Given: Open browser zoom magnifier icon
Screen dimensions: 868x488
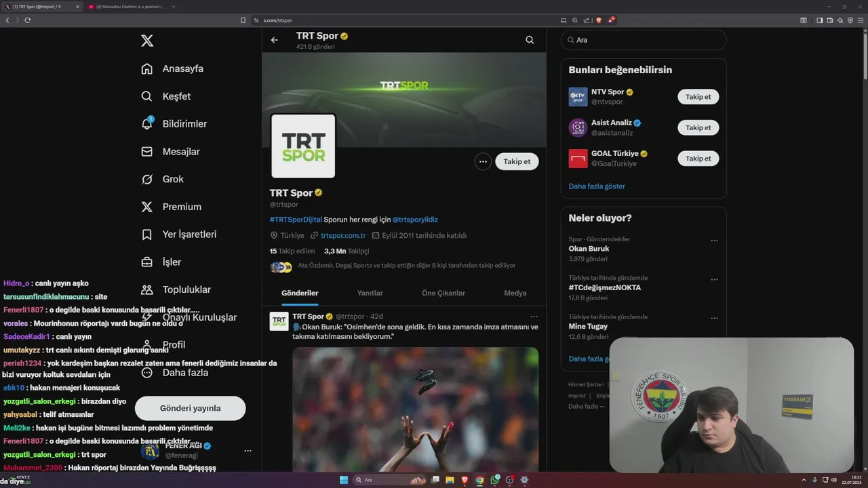Looking at the screenshot, I should [575, 20].
